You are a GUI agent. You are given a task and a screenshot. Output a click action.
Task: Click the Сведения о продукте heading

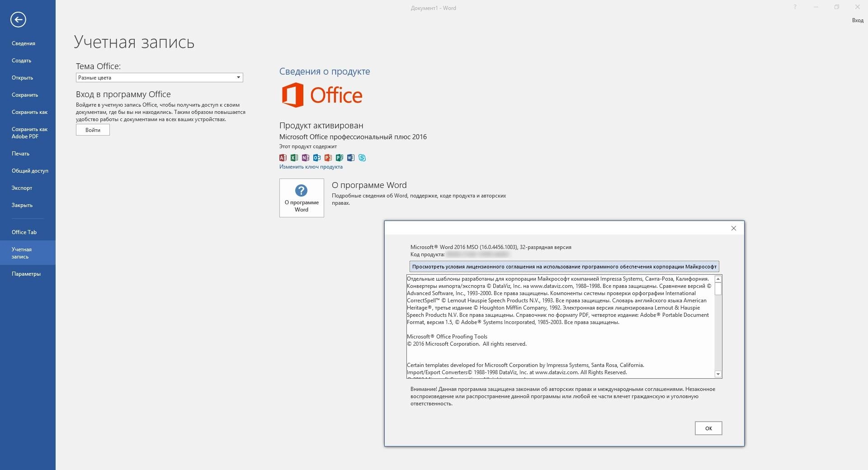pos(325,71)
